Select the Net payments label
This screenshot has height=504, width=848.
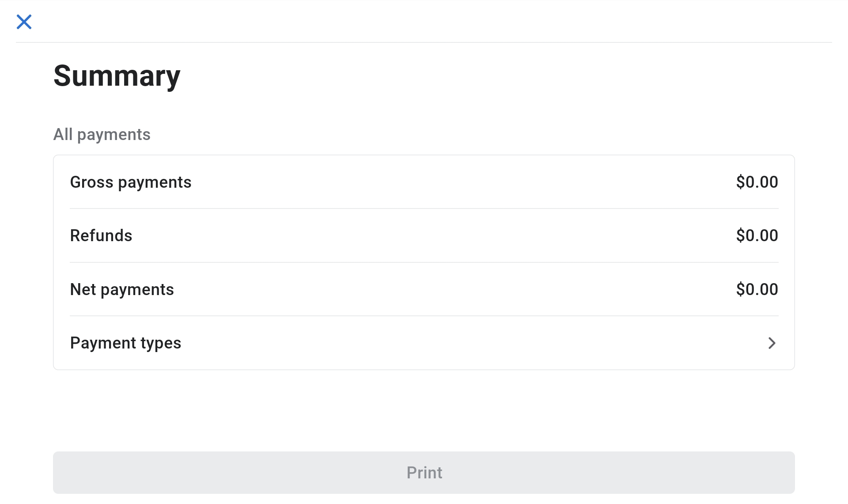(x=122, y=290)
